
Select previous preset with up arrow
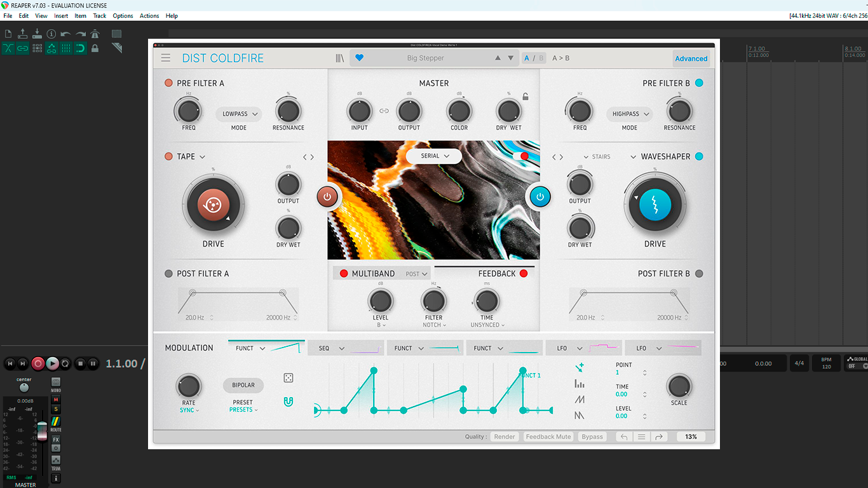tap(498, 58)
